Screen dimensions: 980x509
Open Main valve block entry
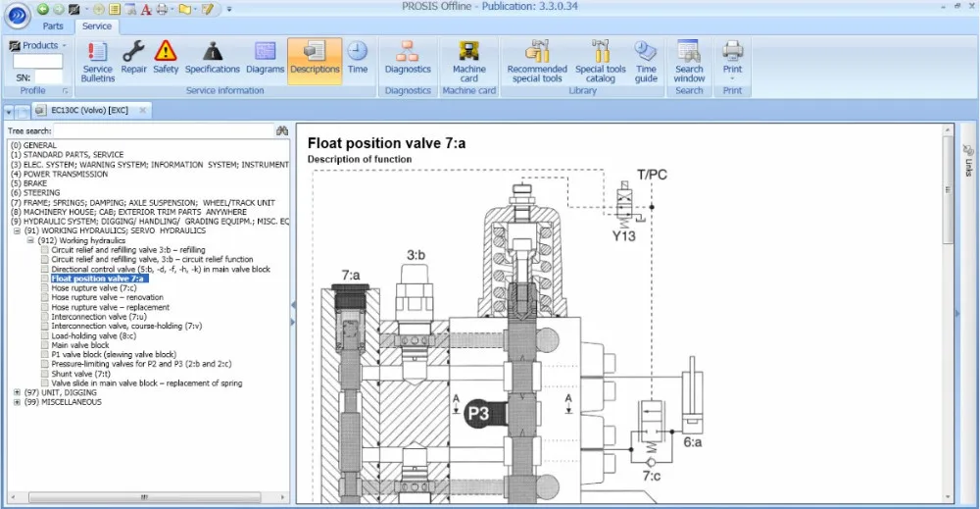coord(80,345)
